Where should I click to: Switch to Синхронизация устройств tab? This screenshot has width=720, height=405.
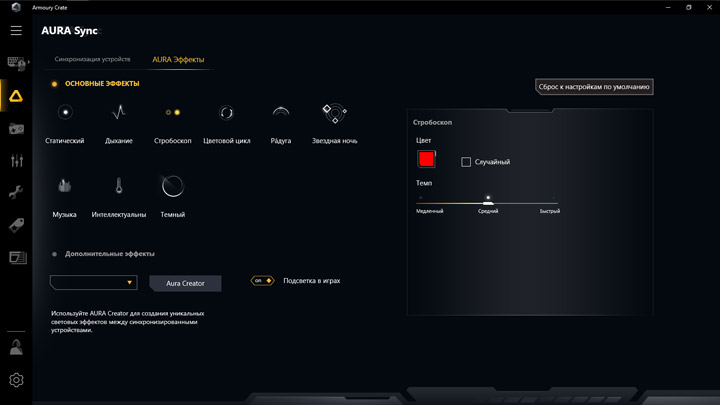pos(92,59)
